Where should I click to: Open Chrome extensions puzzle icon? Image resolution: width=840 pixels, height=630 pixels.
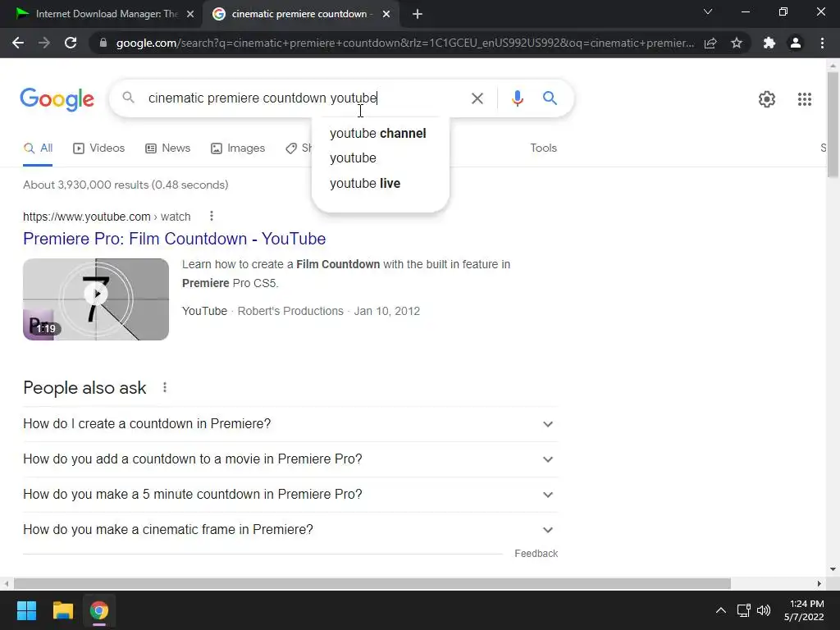coord(769,43)
